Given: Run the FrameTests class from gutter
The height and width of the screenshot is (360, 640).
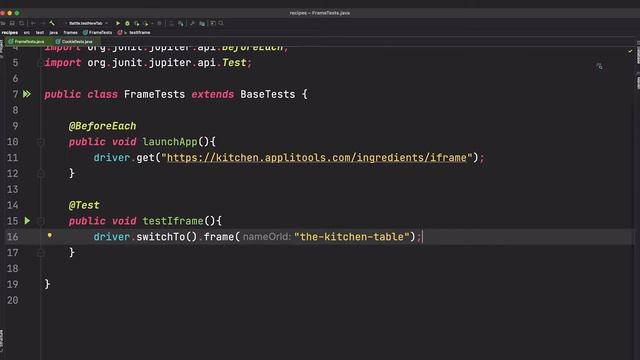Looking at the screenshot, I should pyautogui.click(x=27, y=94).
